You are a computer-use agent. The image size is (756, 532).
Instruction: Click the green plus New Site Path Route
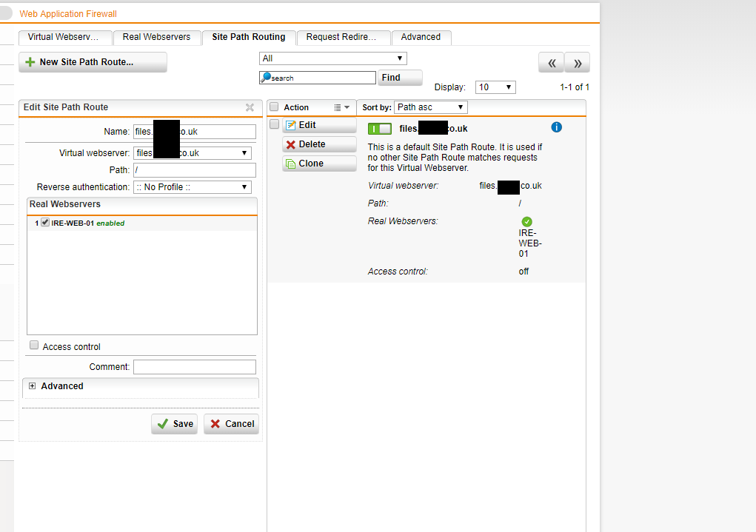[x=93, y=62]
